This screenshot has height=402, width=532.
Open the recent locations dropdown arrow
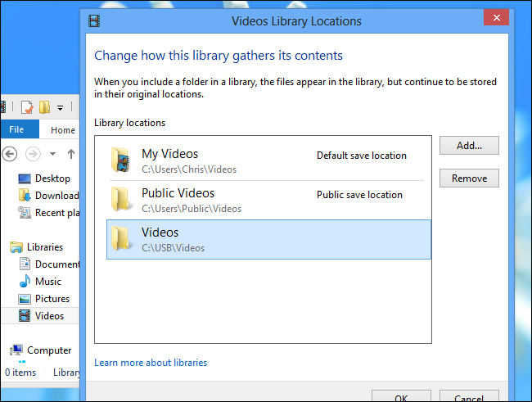pos(52,154)
